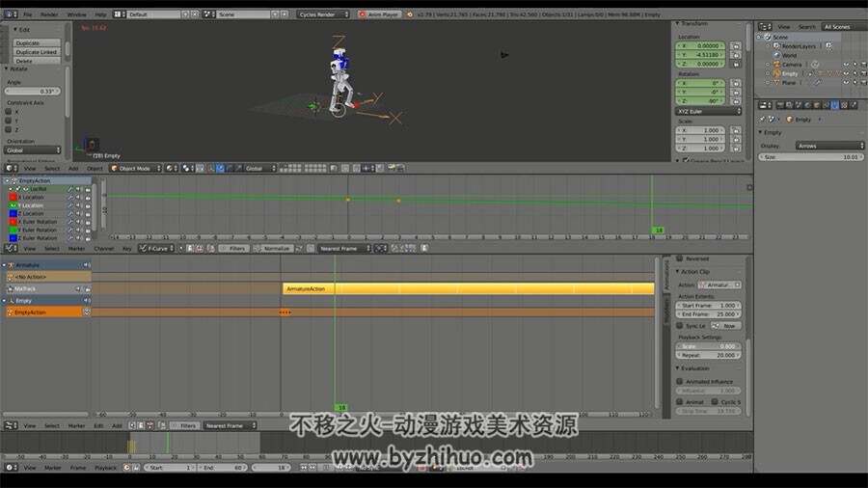Click the Delete button in the tool shelf
This screenshot has width=868, height=488.
(37, 61)
